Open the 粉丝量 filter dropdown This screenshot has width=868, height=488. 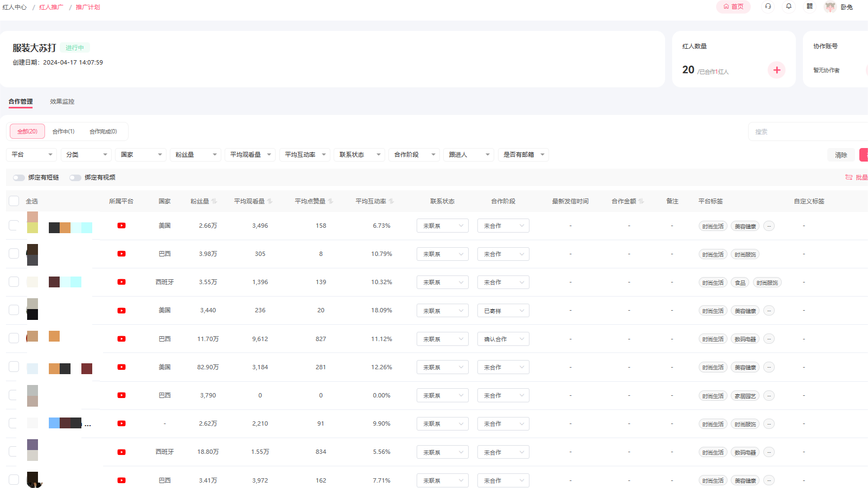point(195,155)
